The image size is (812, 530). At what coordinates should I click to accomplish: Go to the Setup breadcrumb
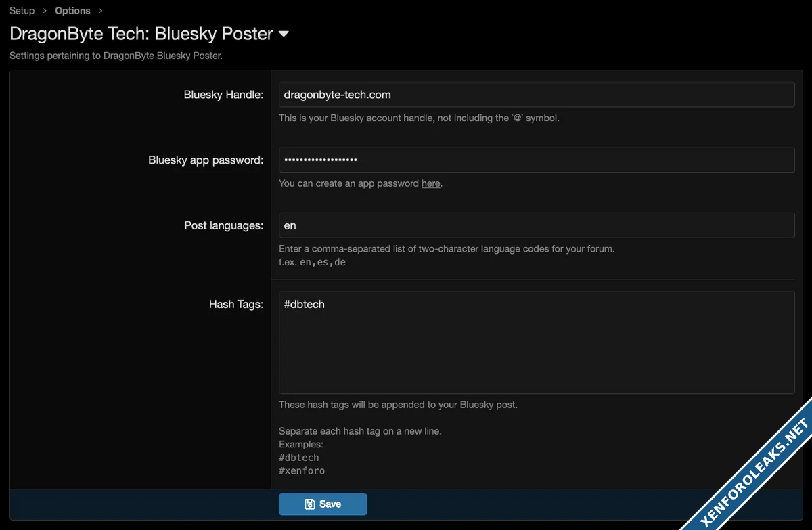pyautogui.click(x=22, y=11)
